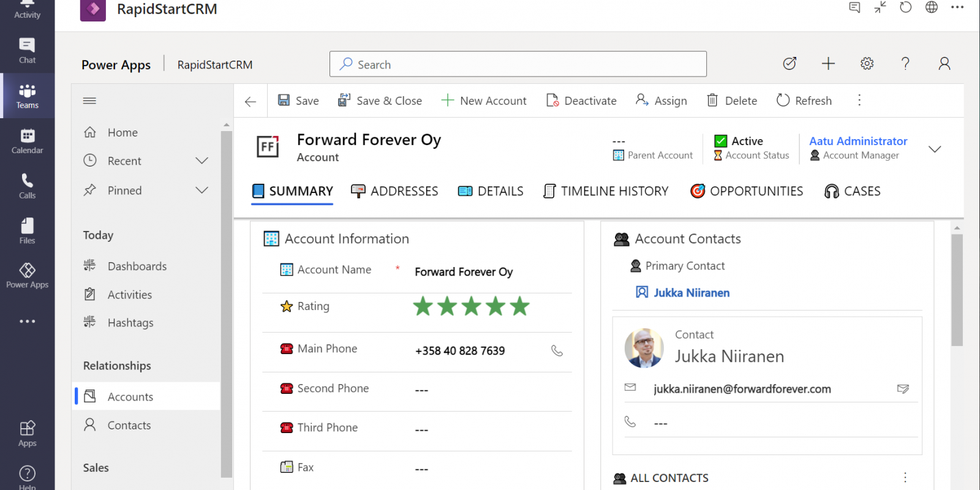The width and height of the screenshot is (980, 490).
Task: Open Calendar in Teams rail
Action: [x=27, y=141]
